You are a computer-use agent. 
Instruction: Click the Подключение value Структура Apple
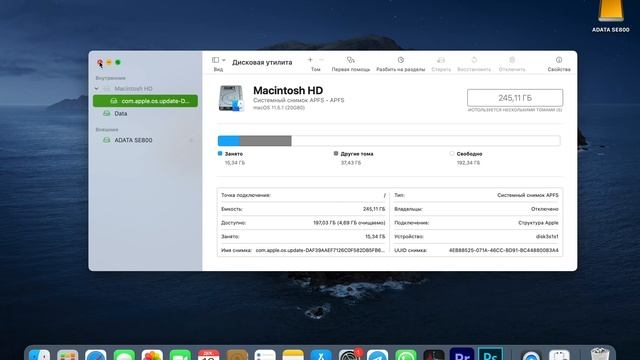tap(538, 223)
